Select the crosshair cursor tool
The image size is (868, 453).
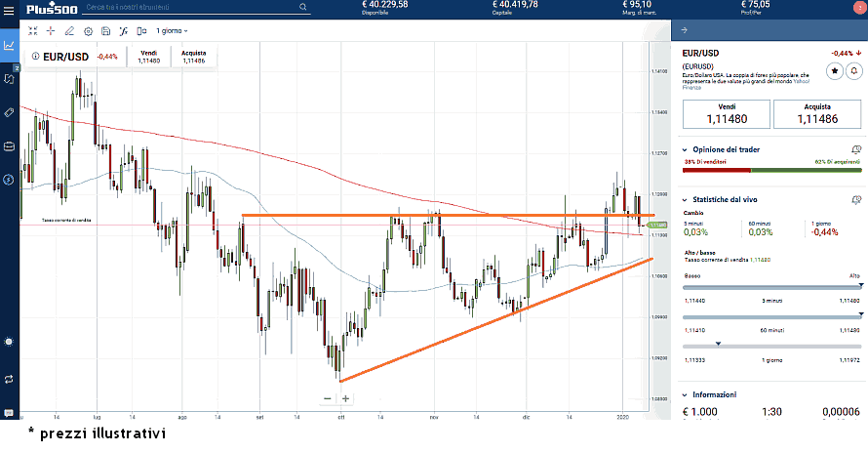(x=51, y=31)
